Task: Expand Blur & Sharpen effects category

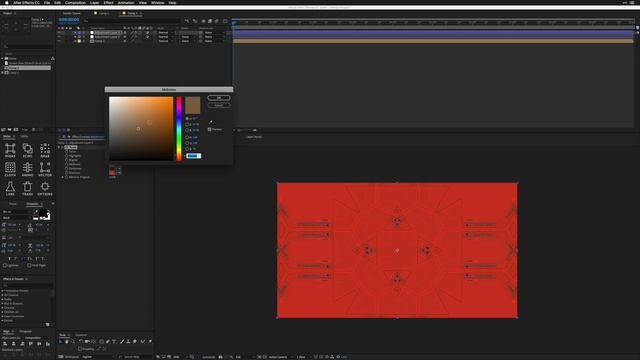Action: (x=2, y=304)
